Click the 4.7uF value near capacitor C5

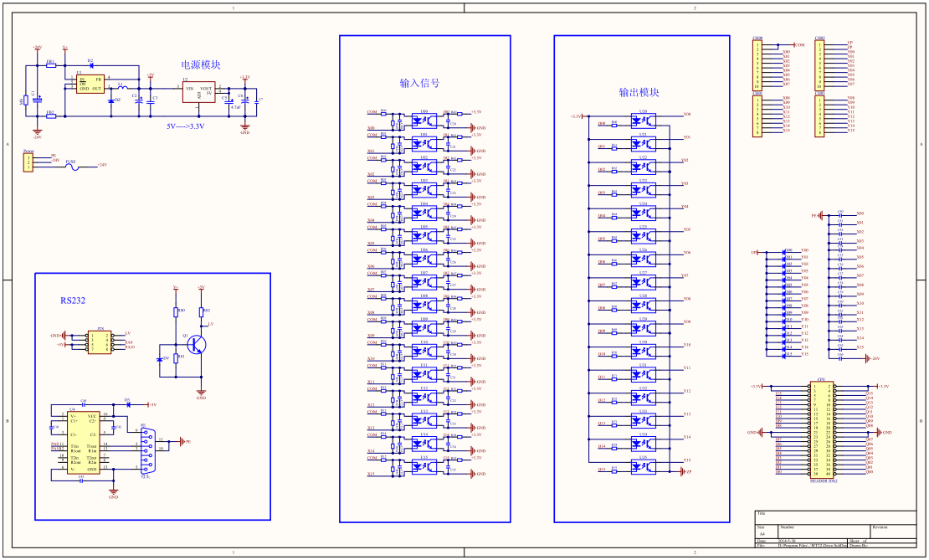(x=235, y=108)
